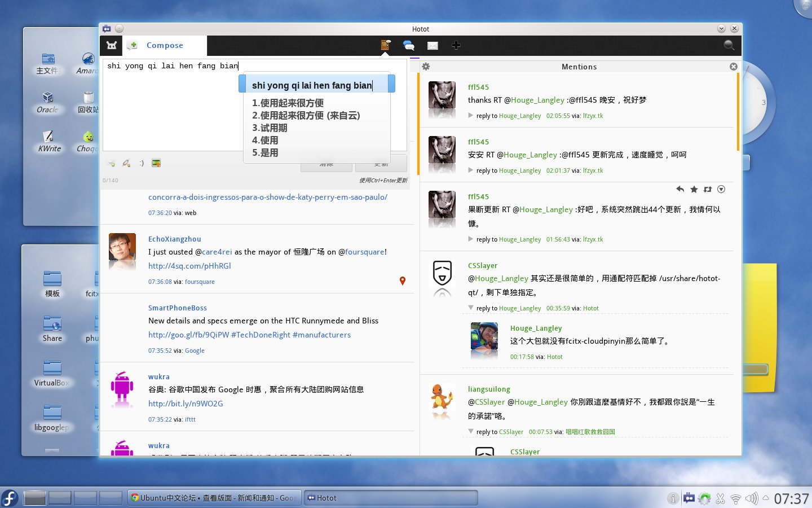Screen dimensions: 812x508
Task: Reply to the highlighted ffl545 tweet
Action: [680, 189]
